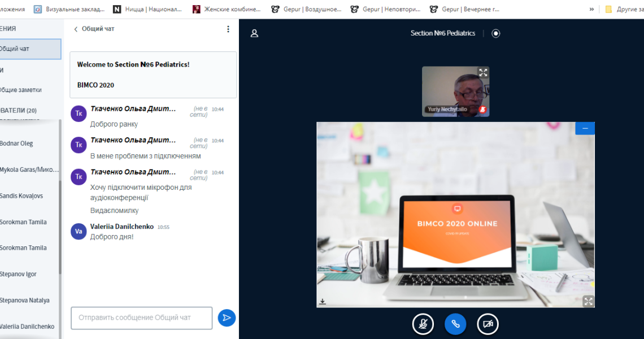Screen dimensions: 644x339
Task: Open the 'Женские комбине...' bookmark
Action: [x=227, y=9]
